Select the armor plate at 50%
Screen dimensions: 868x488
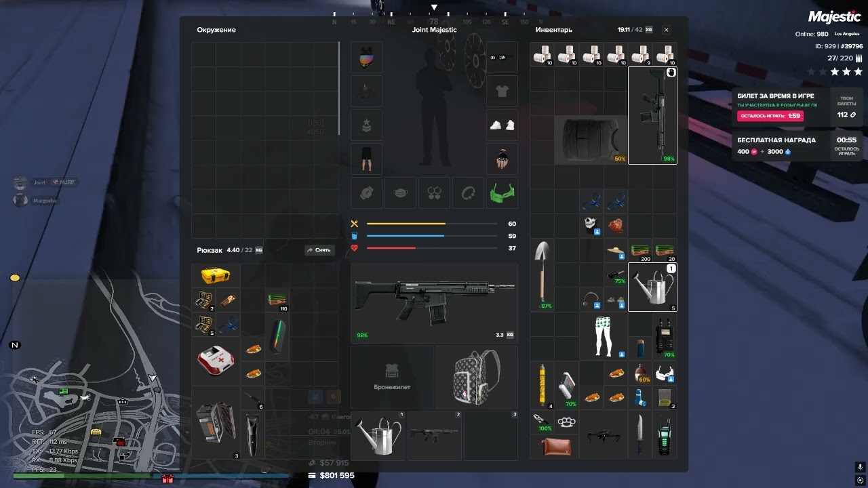point(591,140)
